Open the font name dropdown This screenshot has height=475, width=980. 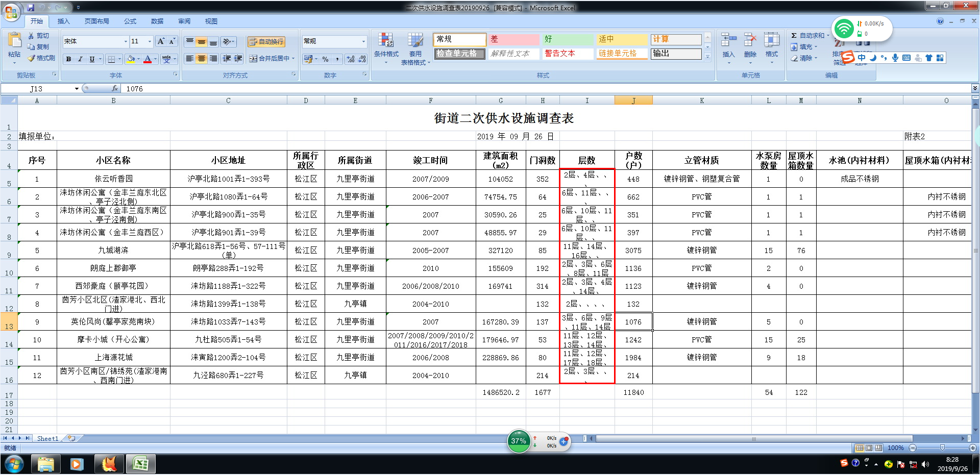[126, 41]
